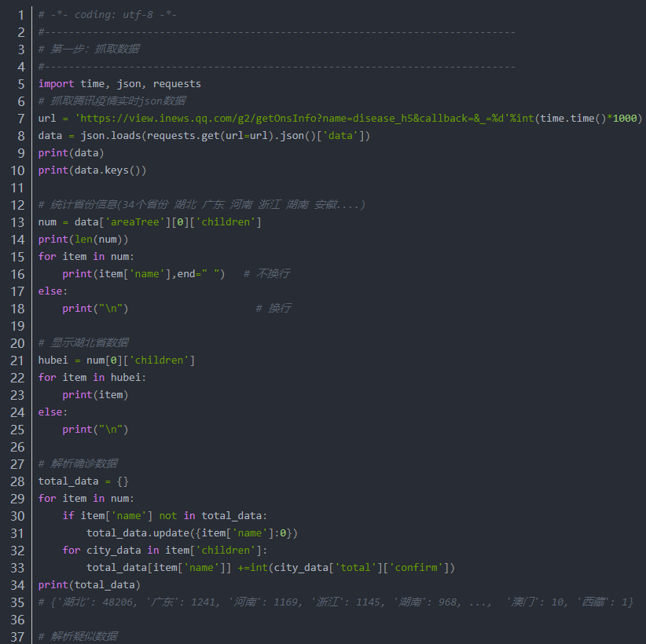Click line number 13 in the gutter
Image resolution: width=646 pixels, height=644 pixels.
point(17,223)
